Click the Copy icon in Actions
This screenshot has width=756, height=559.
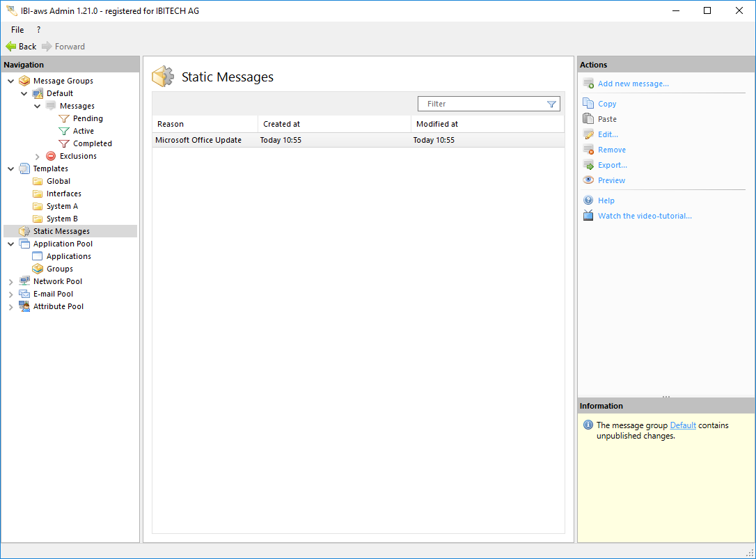click(x=588, y=104)
